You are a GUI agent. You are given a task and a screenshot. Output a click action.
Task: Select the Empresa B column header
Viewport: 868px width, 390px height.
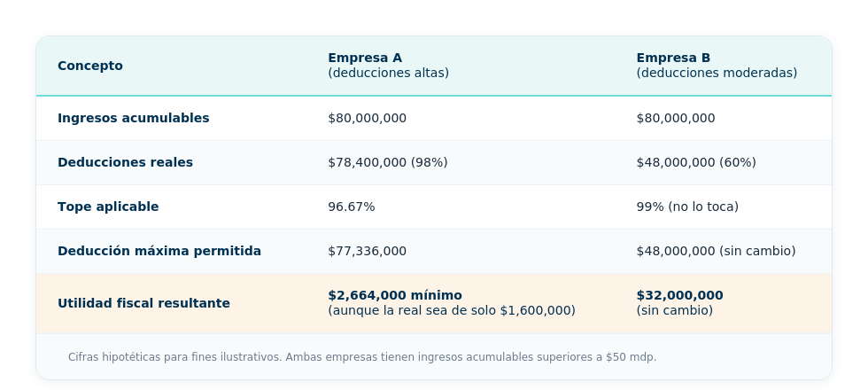coord(717,66)
